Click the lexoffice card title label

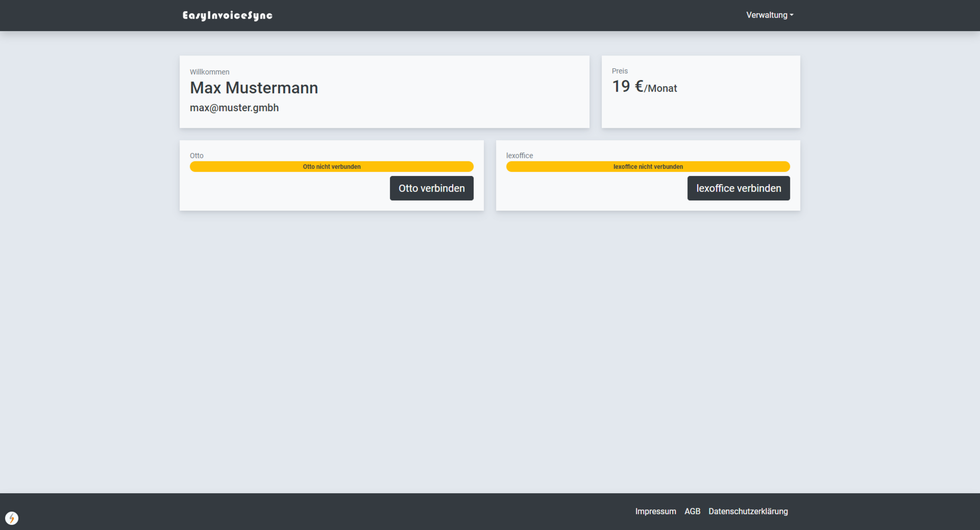click(519, 155)
